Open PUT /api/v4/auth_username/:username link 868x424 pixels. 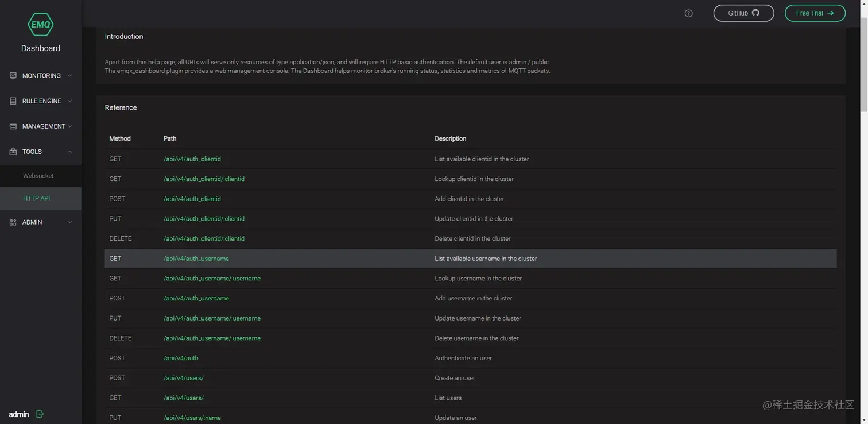pos(212,318)
